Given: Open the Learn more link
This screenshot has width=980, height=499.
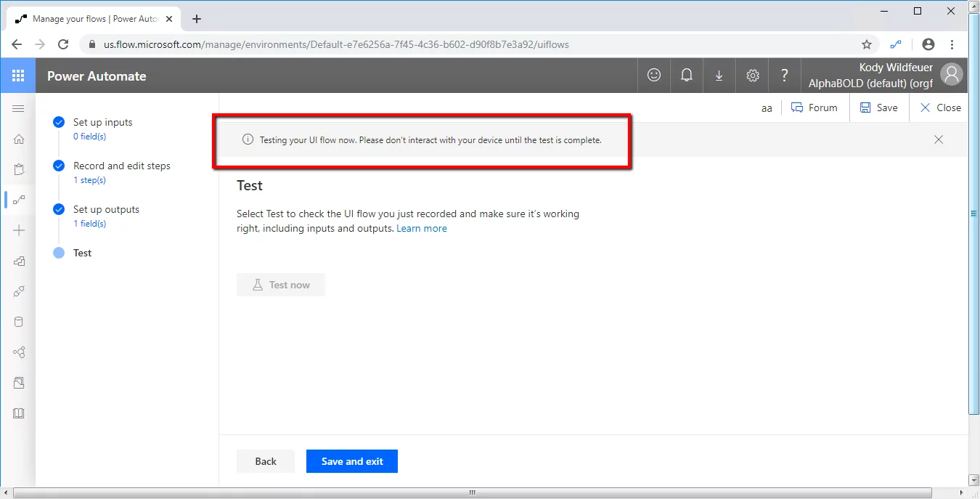Looking at the screenshot, I should (x=422, y=228).
